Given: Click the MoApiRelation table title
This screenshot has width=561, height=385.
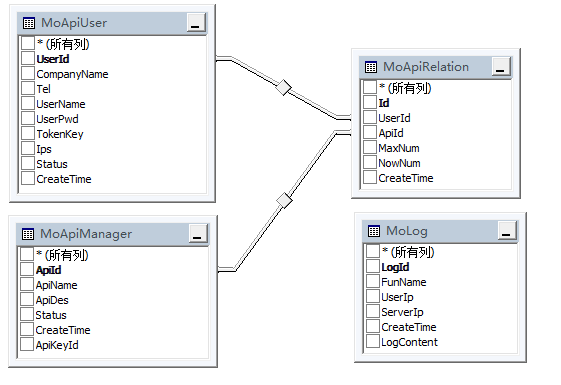Looking at the screenshot, I should 426,67.
